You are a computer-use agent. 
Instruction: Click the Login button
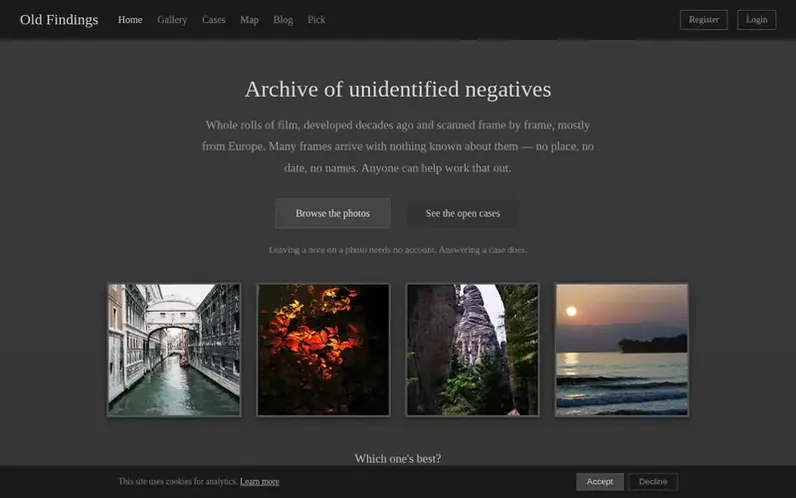(756, 20)
